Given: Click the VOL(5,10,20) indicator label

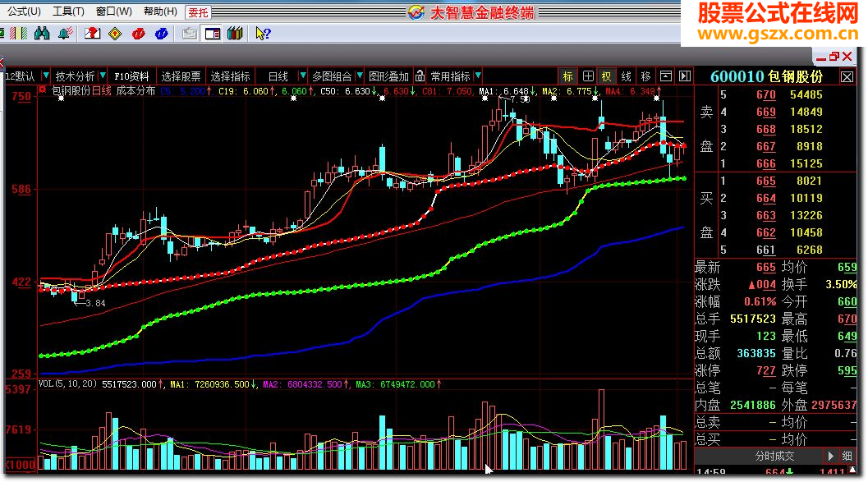Looking at the screenshot, I should click(67, 384).
